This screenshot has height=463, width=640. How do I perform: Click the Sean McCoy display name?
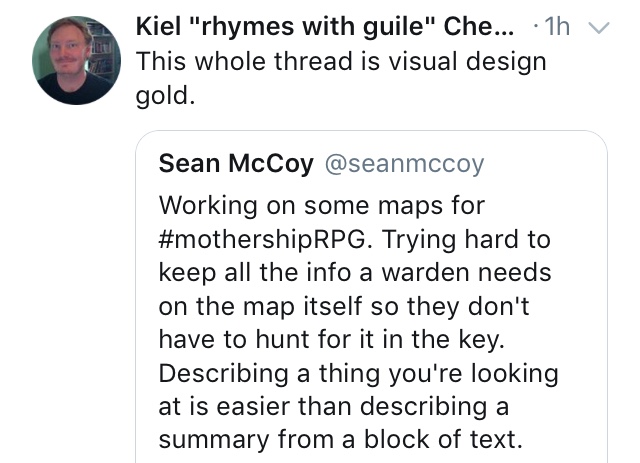236,163
